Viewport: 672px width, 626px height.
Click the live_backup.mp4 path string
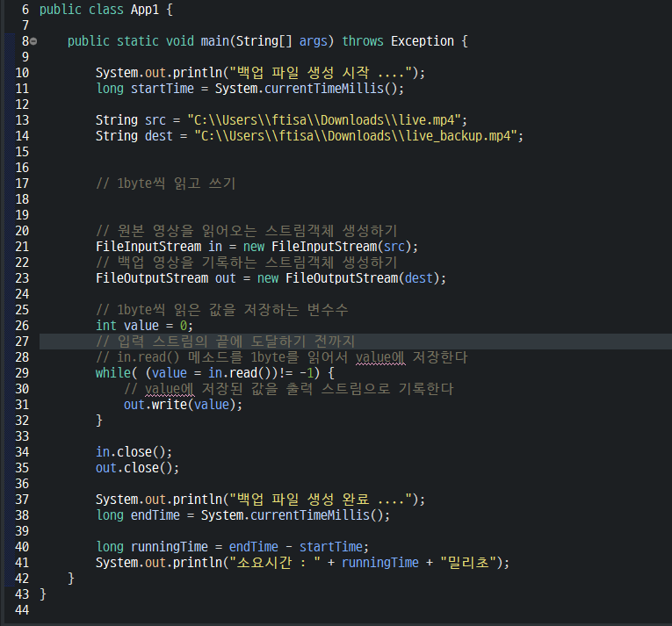tap(356, 136)
